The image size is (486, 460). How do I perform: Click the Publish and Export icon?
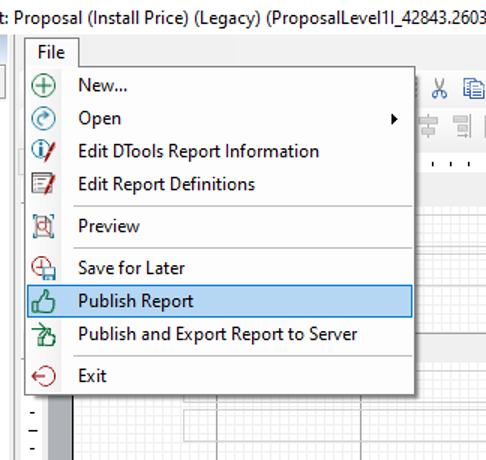(43, 334)
